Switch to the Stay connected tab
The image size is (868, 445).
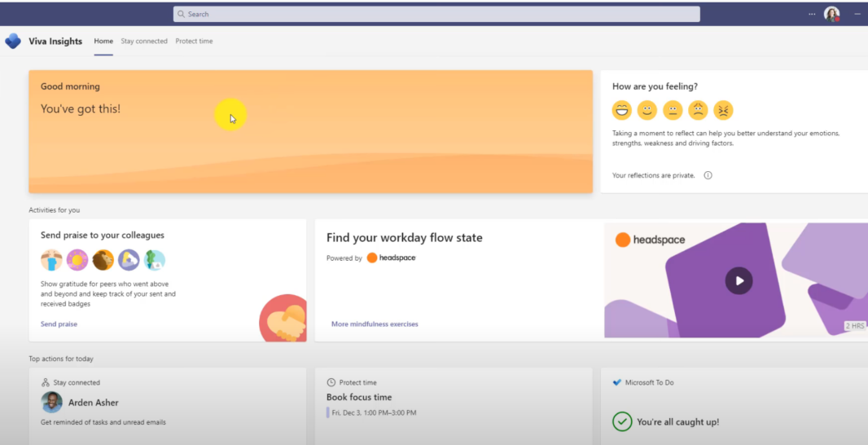[x=144, y=41]
